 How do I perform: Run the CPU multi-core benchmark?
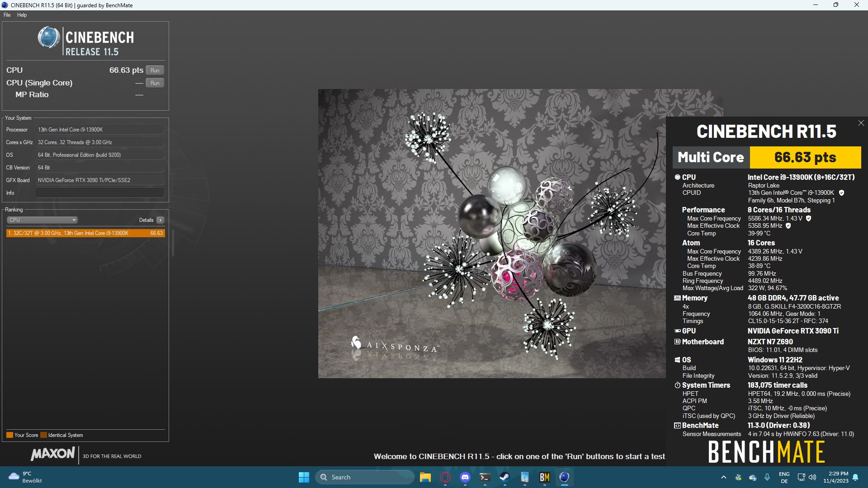pos(155,70)
